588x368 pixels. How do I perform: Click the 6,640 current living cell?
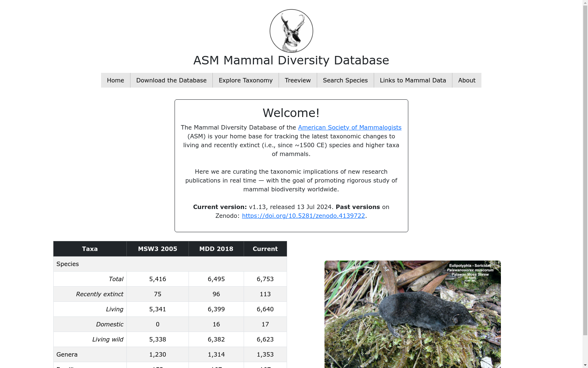(x=265, y=309)
